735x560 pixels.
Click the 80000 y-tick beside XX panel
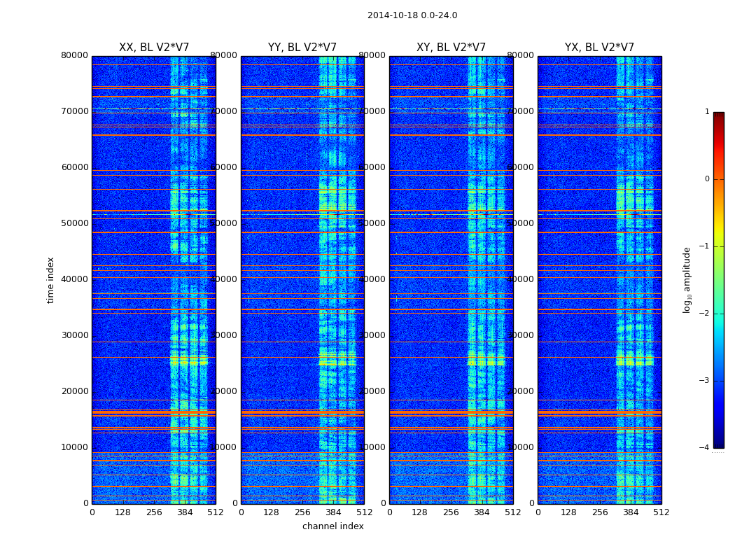coord(75,55)
